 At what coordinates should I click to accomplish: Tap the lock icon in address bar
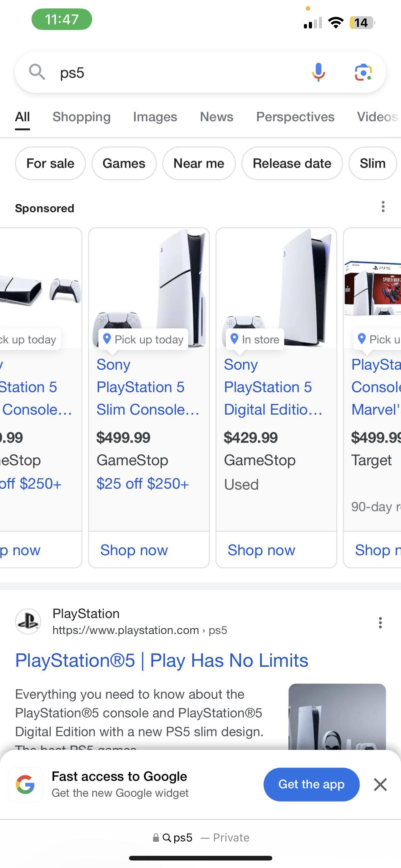point(156,838)
